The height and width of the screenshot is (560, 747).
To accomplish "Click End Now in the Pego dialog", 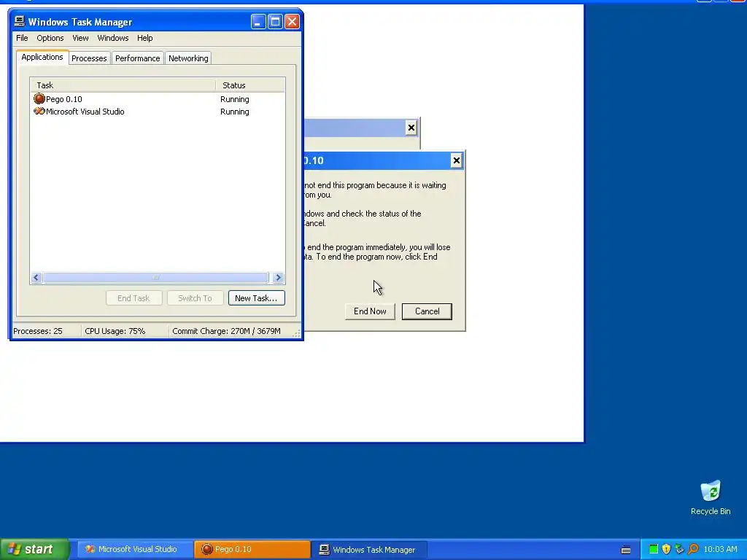I will 370,311.
